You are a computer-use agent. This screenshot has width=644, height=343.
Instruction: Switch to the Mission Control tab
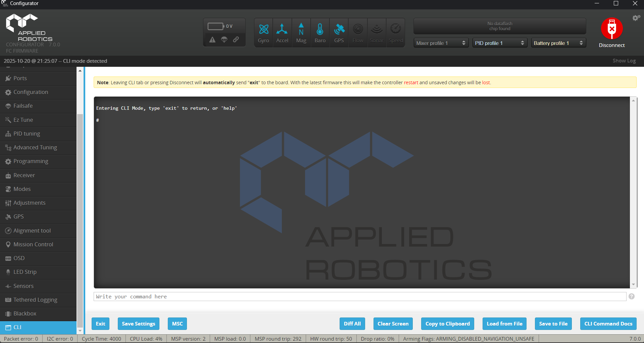[33, 244]
